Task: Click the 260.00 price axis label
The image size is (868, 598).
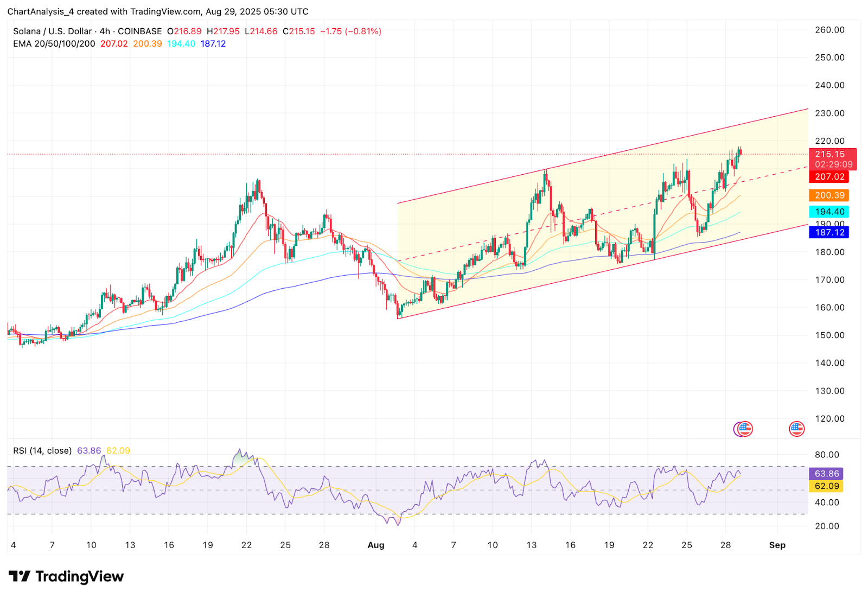Action: click(x=829, y=30)
